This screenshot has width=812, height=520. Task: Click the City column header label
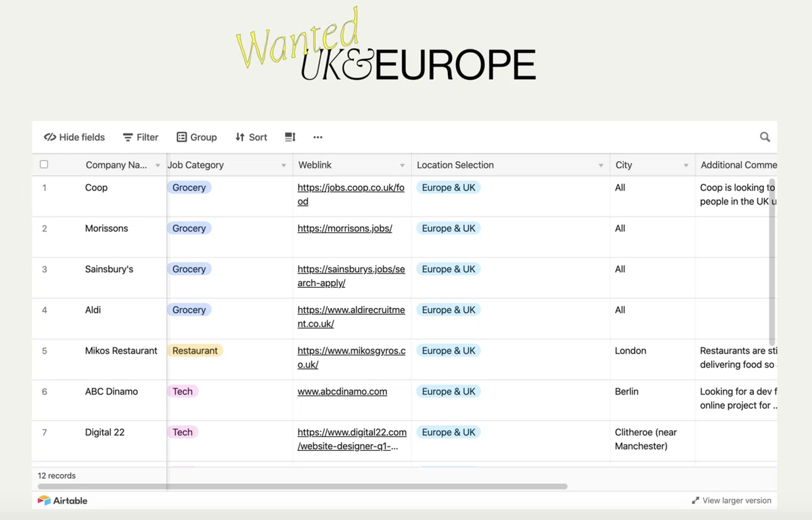point(624,165)
